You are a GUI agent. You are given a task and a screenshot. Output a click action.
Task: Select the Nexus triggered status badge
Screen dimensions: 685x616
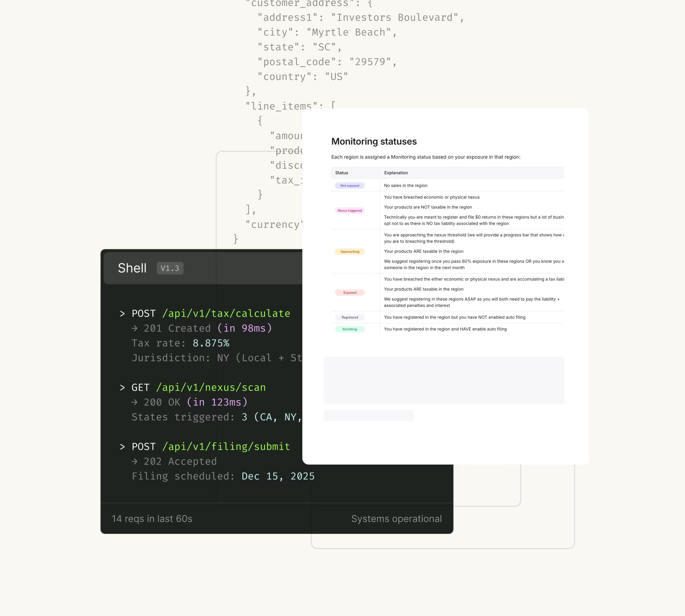(x=350, y=211)
